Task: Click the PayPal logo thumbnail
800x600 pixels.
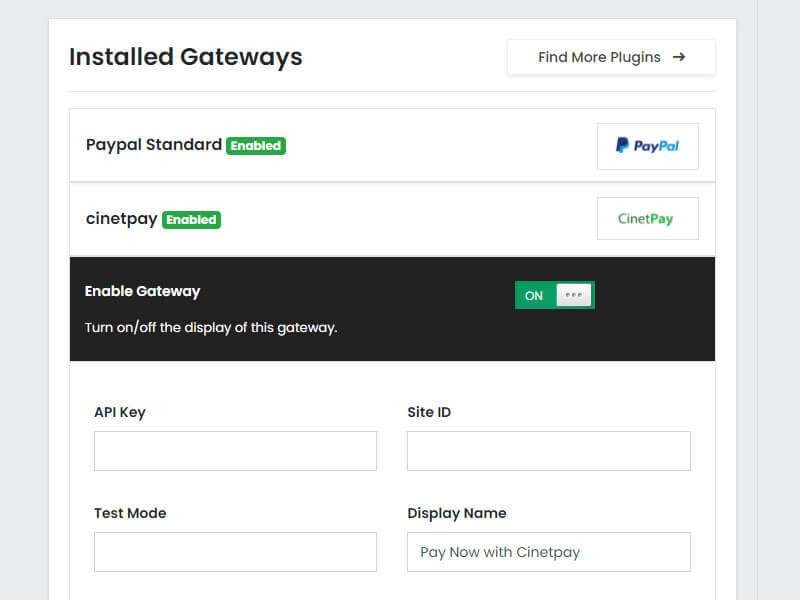Action: coord(647,146)
